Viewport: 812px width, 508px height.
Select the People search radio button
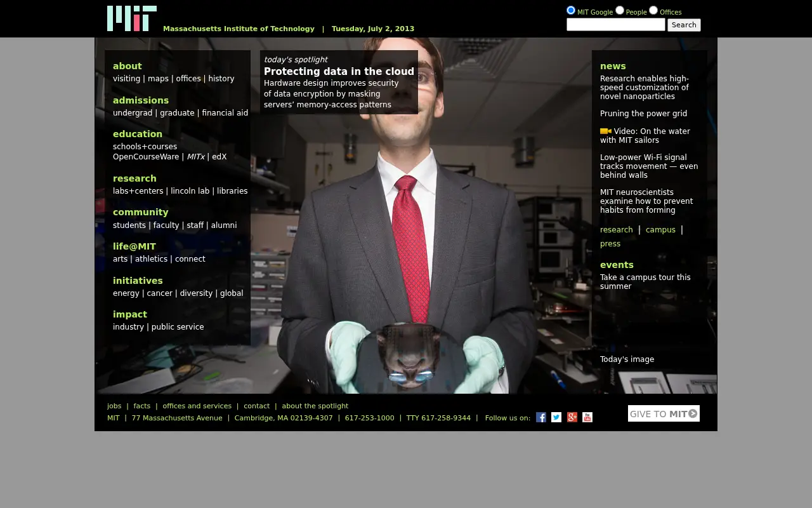[620, 10]
